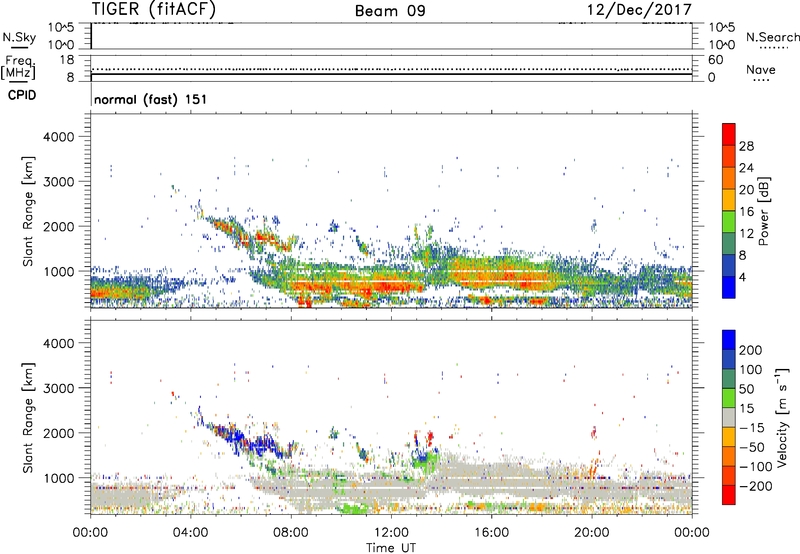Image resolution: width=800 pixels, height=554 pixels.
Task: Click the "04:00" time axis label
Action: [x=190, y=533]
